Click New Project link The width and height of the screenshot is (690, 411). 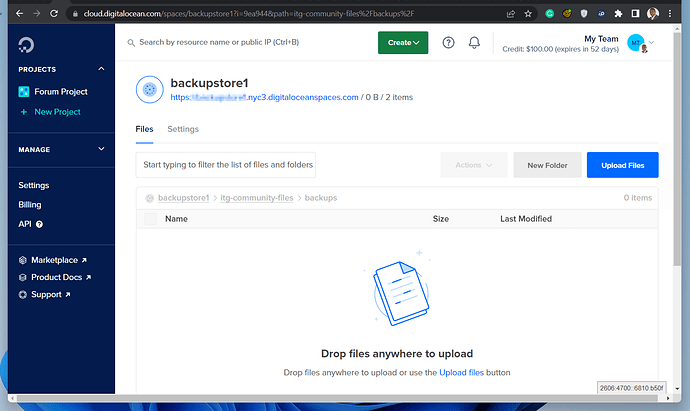[57, 112]
